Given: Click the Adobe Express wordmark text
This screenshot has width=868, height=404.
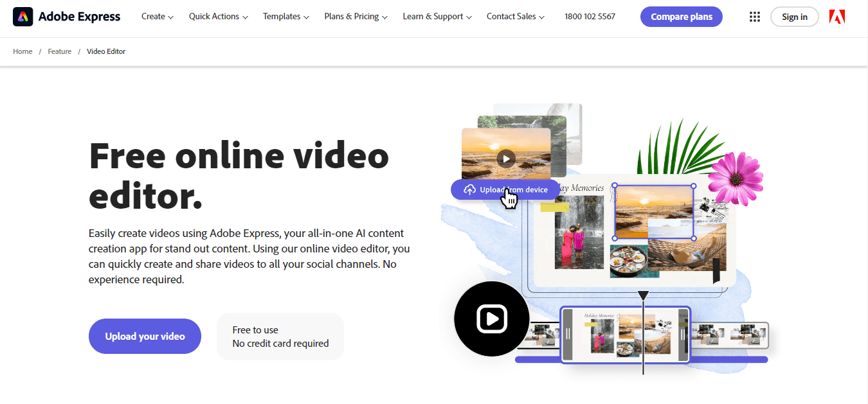Looking at the screenshot, I should pyautogui.click(x=79, y=17).
